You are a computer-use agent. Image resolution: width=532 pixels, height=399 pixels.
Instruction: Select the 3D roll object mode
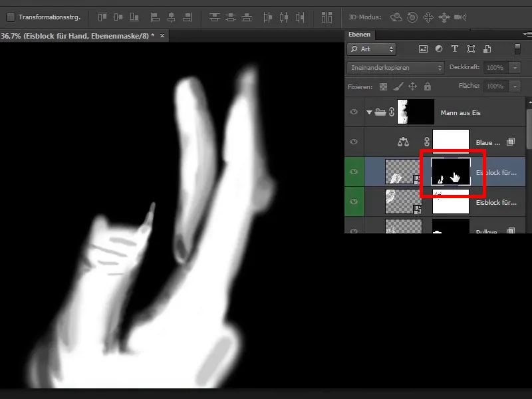point(412,17)
